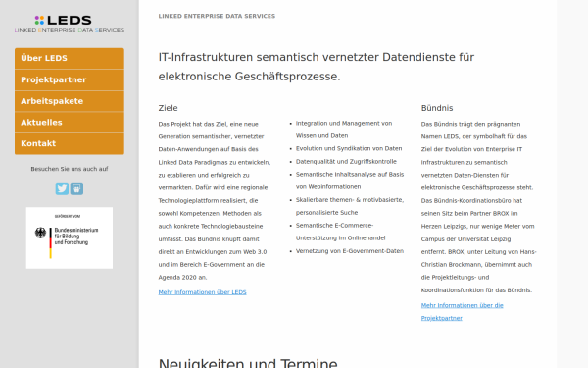Click 'Semantische Inhaltsanalyse auf Basis von Webinformationen'
The width and height of the screenshot is (588, 368).
tap(350, 181)
